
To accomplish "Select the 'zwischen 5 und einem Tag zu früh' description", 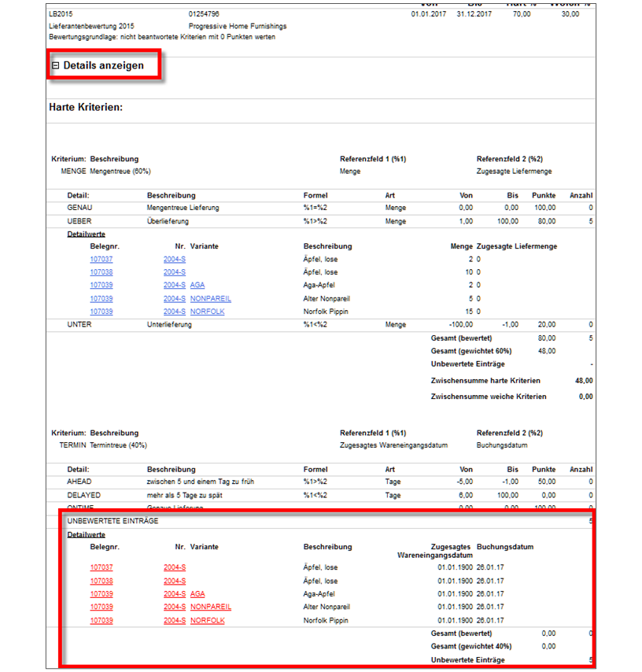I will pos(201,482).
